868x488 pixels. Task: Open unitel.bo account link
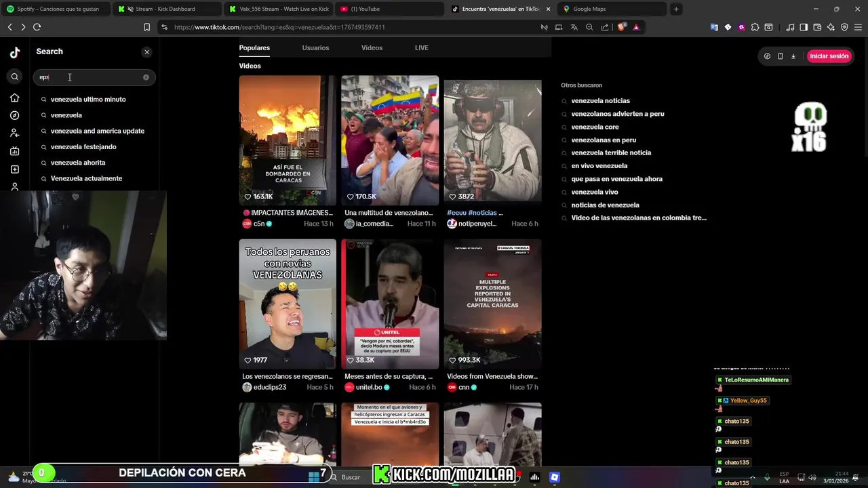368,387
